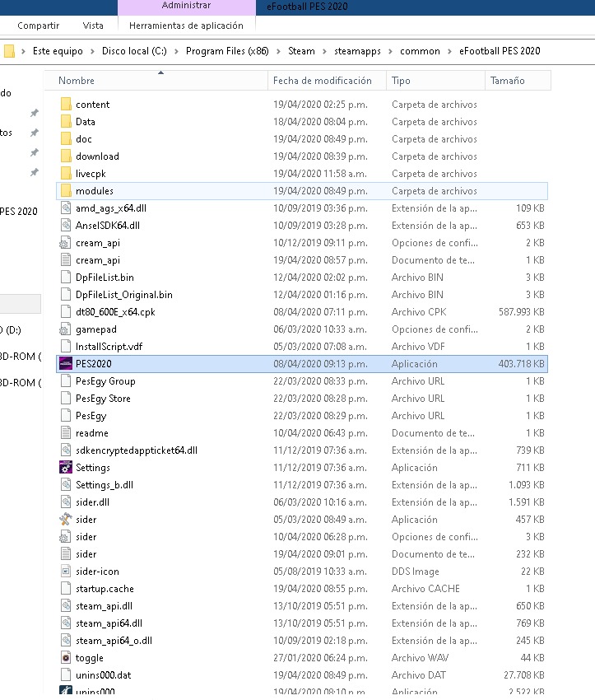This screenshot has width=595, height=700.
Task: Click the sider-icon DDS image icon
Action: [66, 572]
